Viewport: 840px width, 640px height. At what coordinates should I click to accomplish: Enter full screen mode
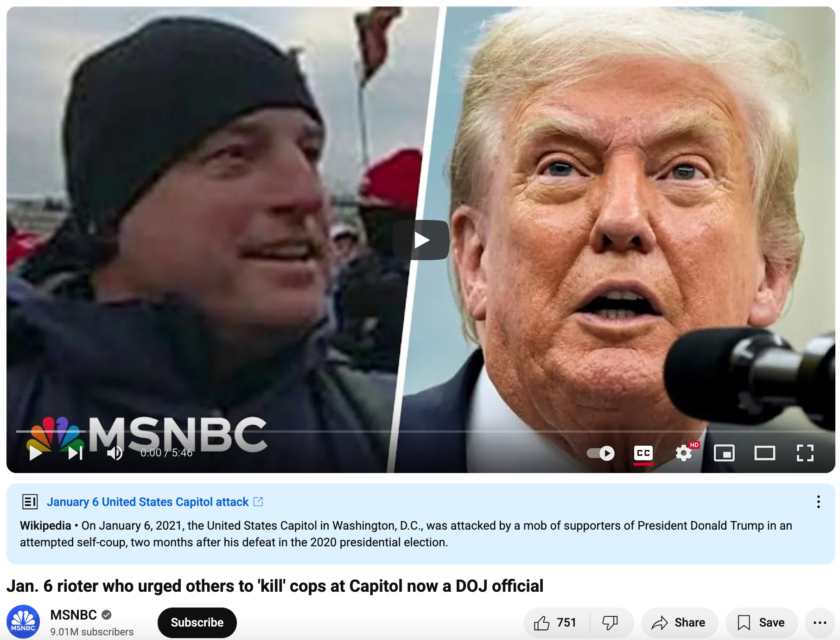pyautogui.click(x=805, y=453)
